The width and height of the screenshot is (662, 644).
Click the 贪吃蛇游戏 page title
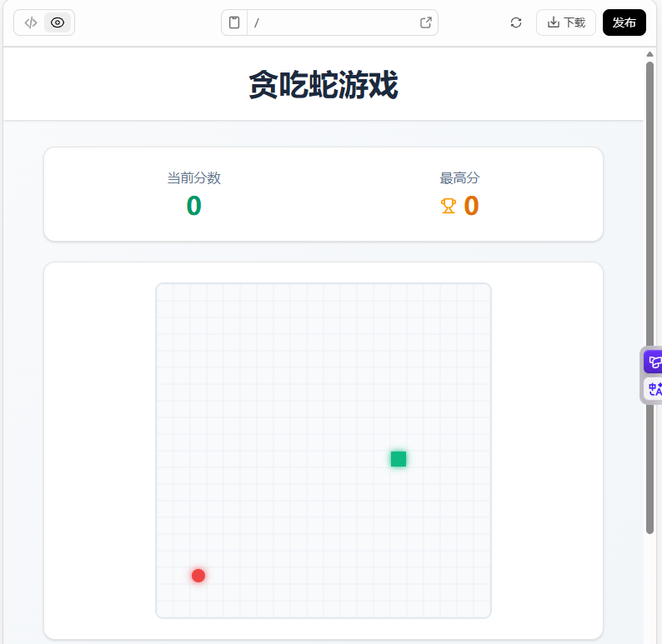[323, 85]
